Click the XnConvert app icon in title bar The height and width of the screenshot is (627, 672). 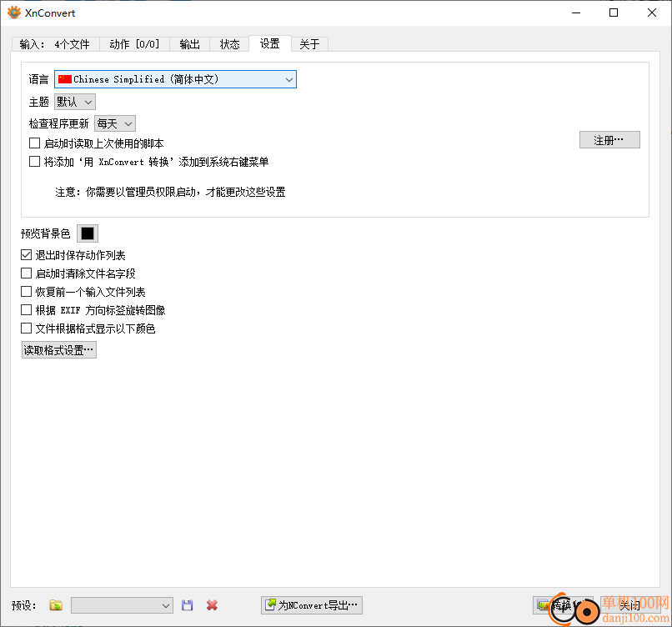point(13,13)
